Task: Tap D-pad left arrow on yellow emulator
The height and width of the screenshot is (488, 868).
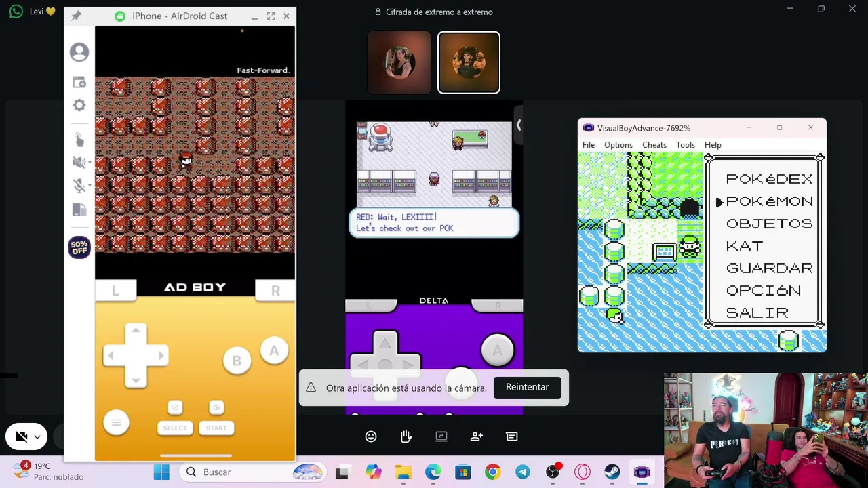Action: [112, 355]
